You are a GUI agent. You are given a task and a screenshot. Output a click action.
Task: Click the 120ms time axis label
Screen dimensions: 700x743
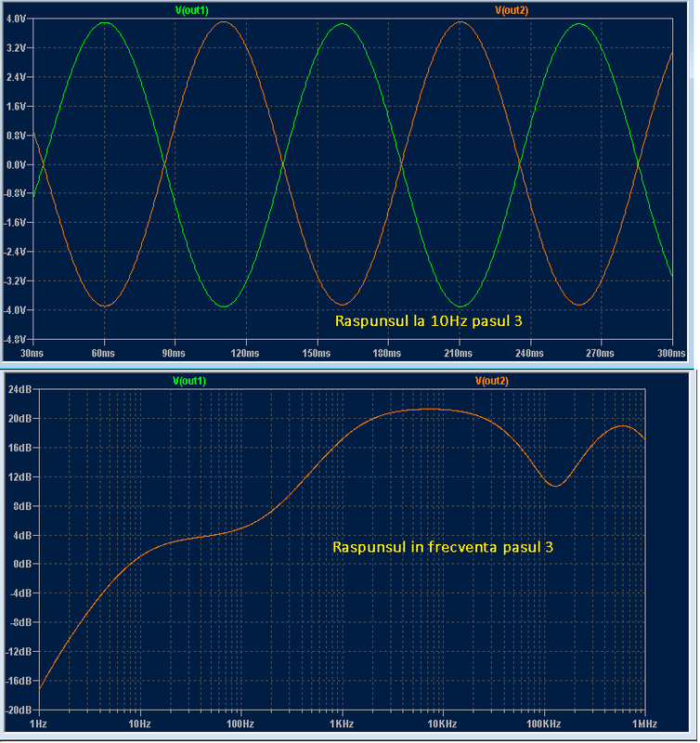tap(245, 354)
